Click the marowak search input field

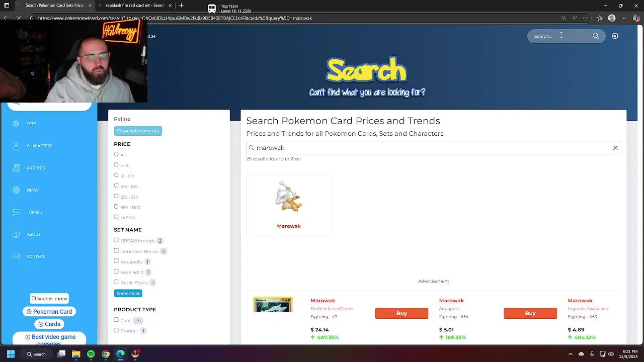click(433, 148)
